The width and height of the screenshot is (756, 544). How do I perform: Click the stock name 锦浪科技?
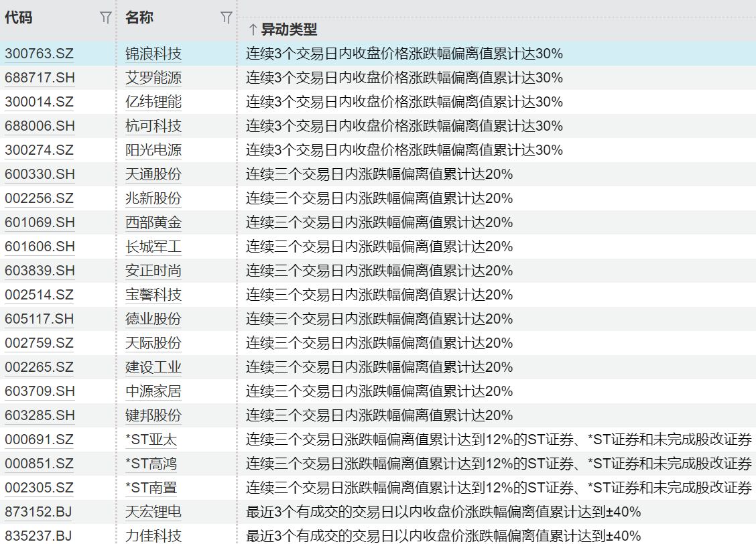153,54
